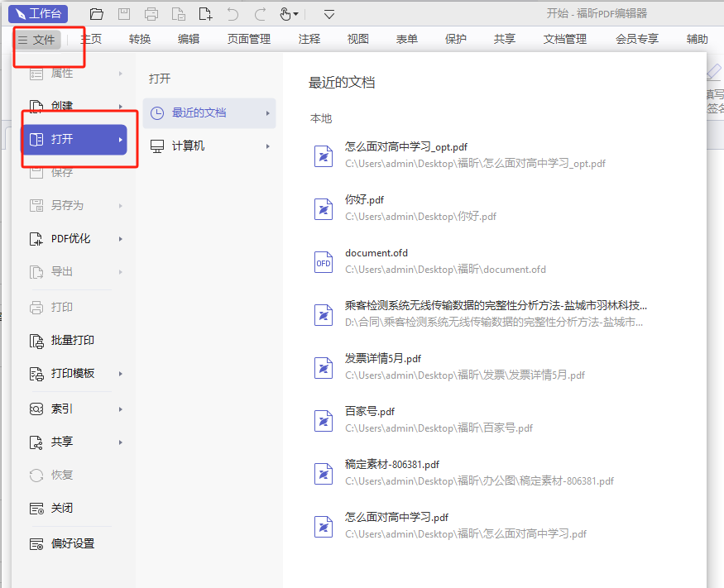The height and width of the screenshot is (588, 724).
Task: Select the 共享 entry in the file menu
Action: [x=74, y=442]
